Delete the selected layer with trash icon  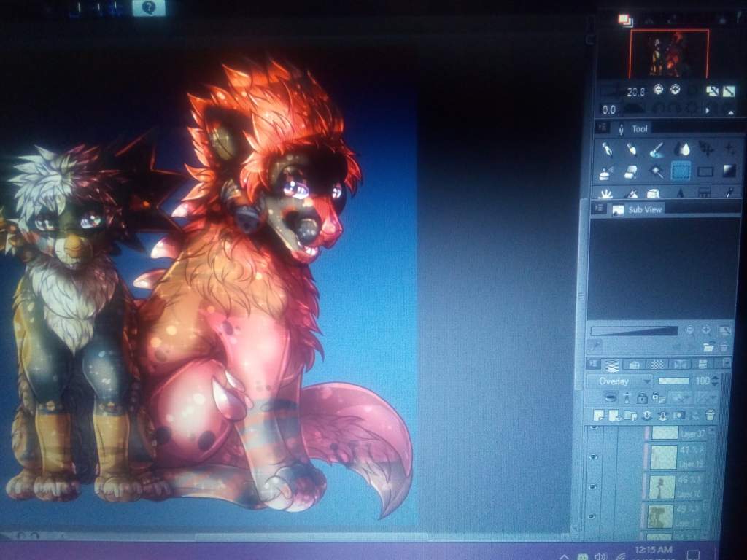tap(711, 415)
